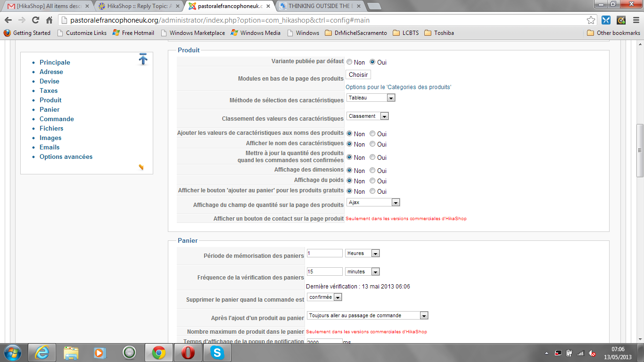Click the round extension icon left of menu

pos(621,20)
